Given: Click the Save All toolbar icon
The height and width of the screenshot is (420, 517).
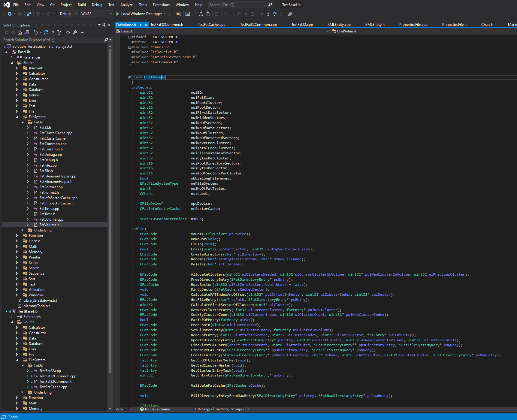Looking at the screenshot, I should [x=29, y=14].
